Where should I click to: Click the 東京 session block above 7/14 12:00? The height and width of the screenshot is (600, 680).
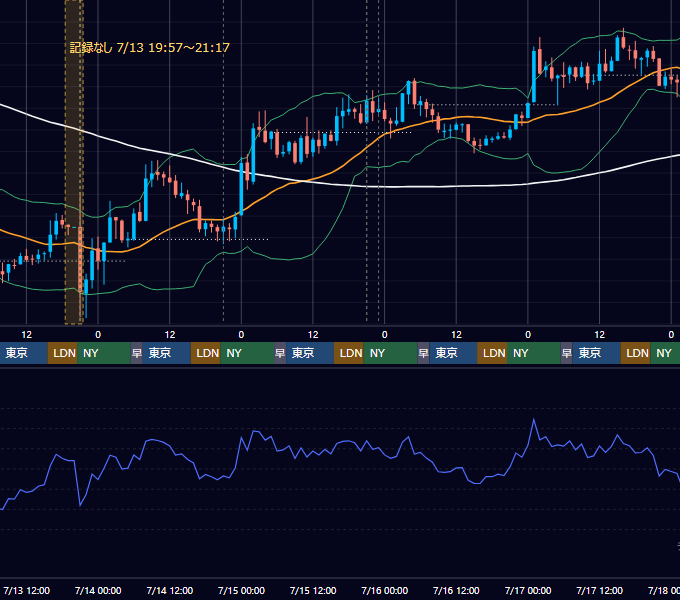click(167, 353)
